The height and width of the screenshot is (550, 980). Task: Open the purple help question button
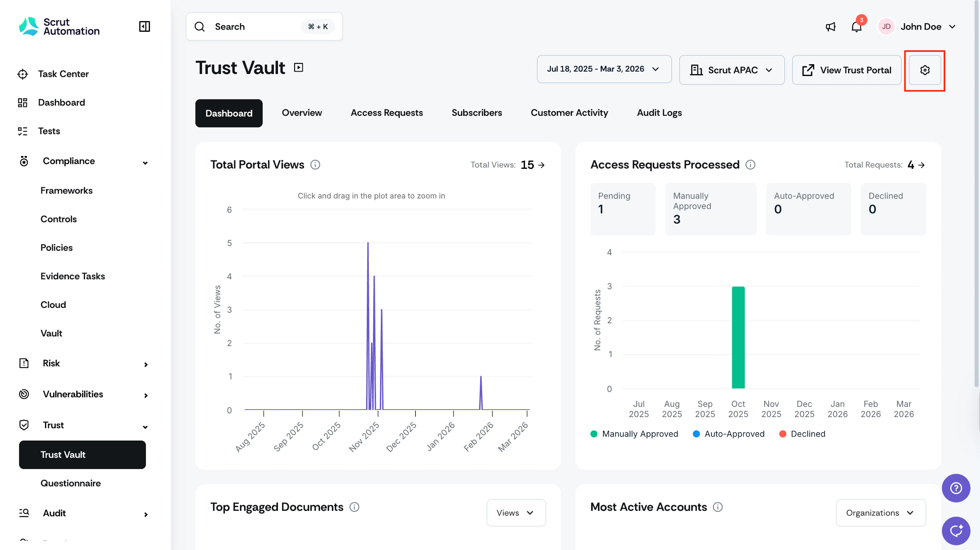pyautogui.click(x=956, y=488)
